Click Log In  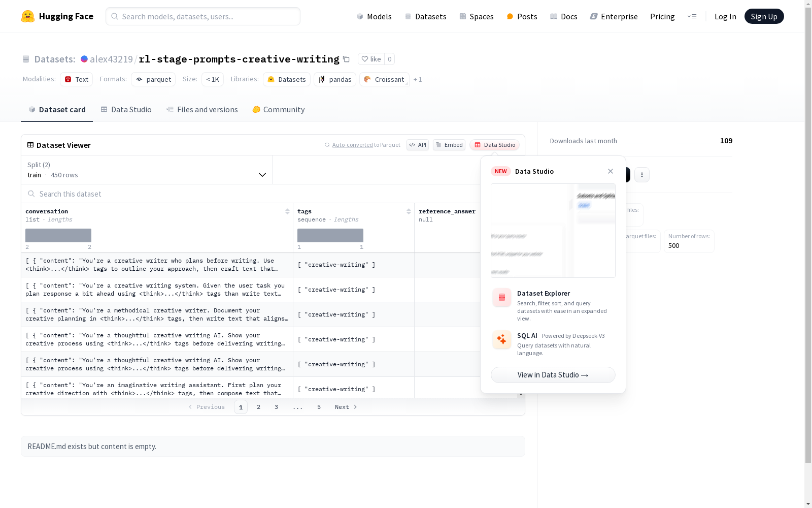725,16
